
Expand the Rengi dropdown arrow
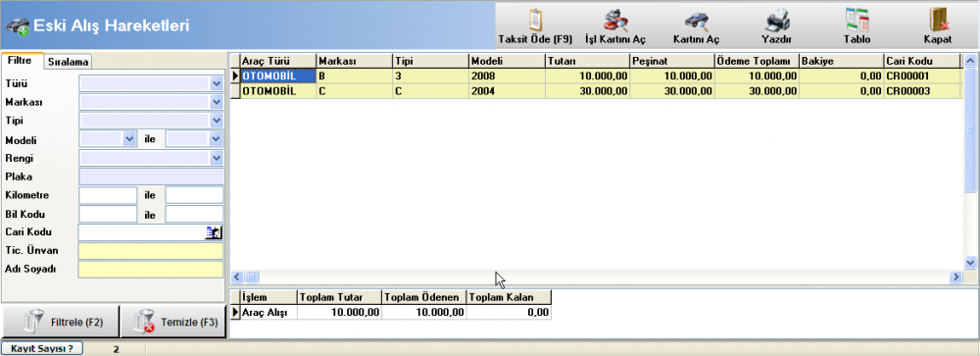[217, 158]
